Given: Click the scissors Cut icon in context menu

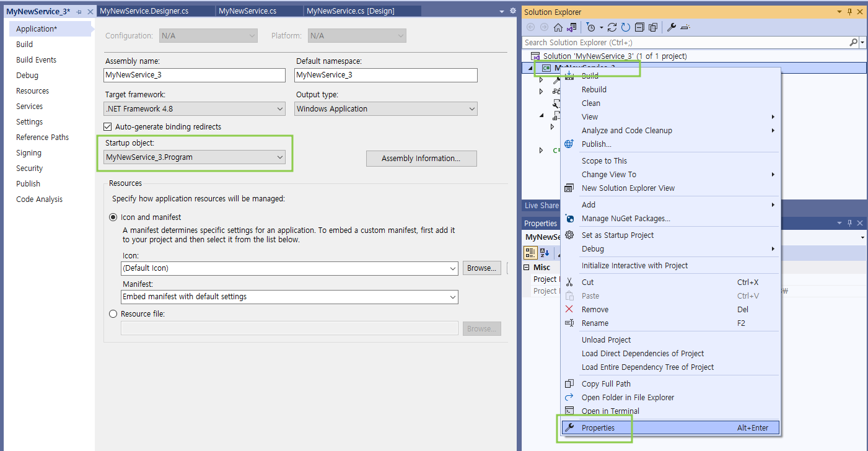Looking at the screenshot, I should 569,282.
